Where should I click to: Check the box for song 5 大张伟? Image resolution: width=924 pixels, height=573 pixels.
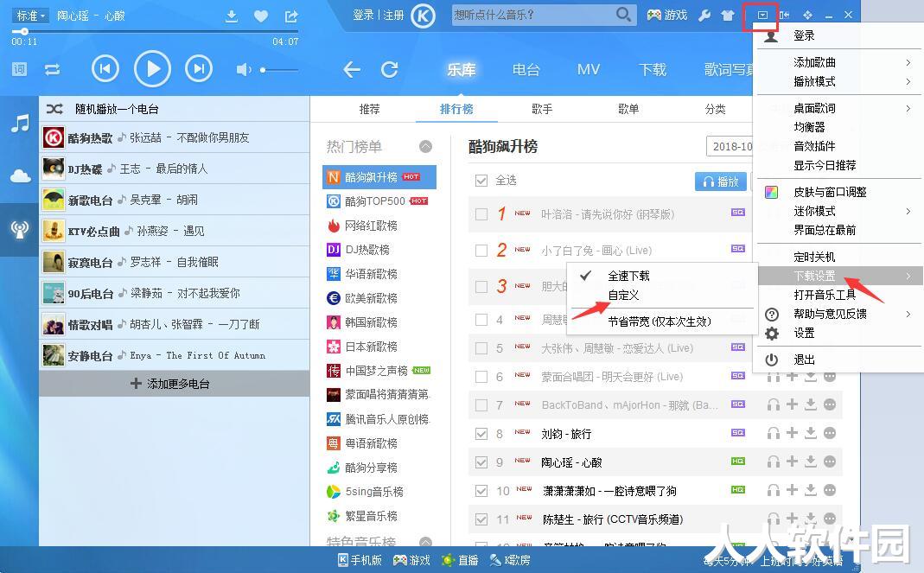[x=481, y=348]
